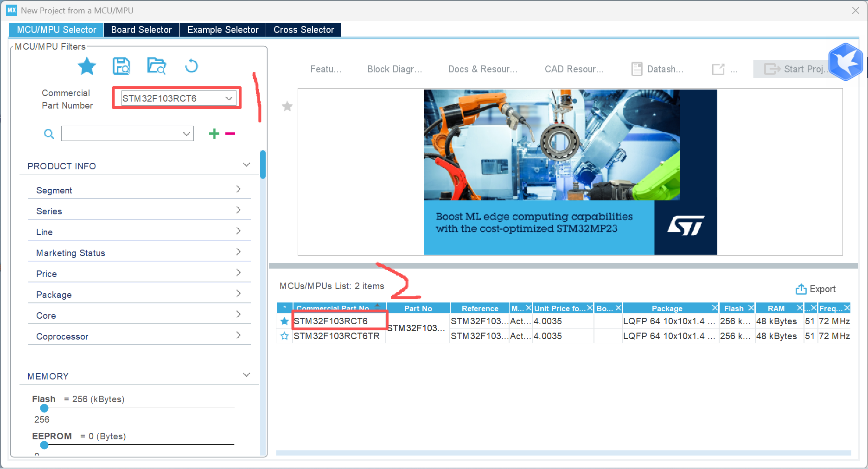Screen dimensions: 868x469
Task: Load a saved search with the folder icon
Action: (156, 66)
